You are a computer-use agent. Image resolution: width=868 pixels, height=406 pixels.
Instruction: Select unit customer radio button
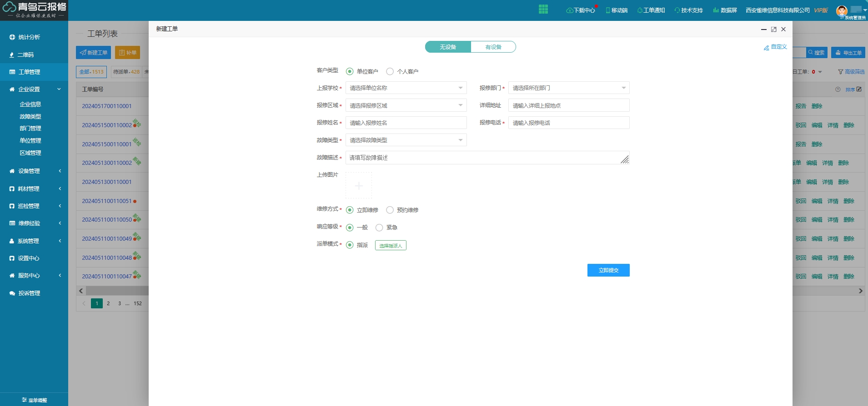(350, 71)
